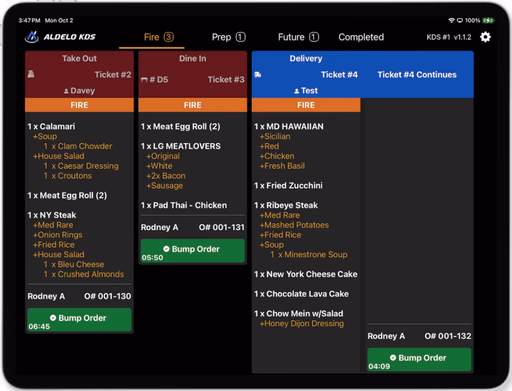Click the O# 001-130 order number

click(108, 296)
